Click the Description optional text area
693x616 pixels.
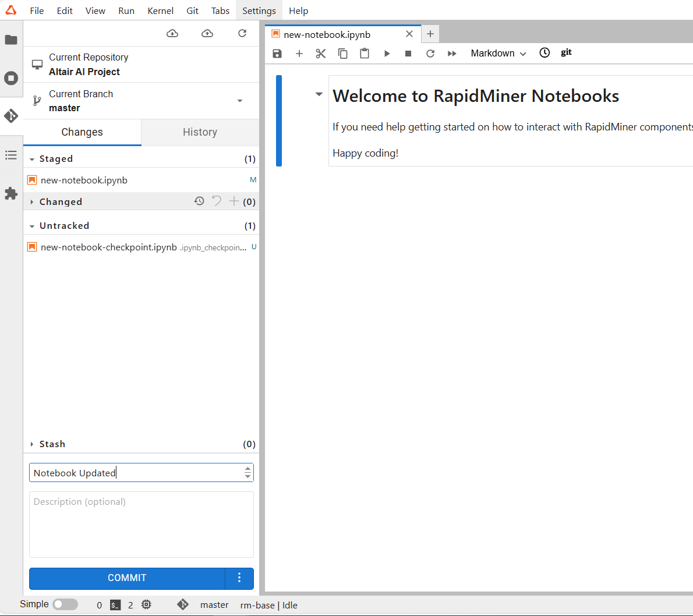click(141, 525)
